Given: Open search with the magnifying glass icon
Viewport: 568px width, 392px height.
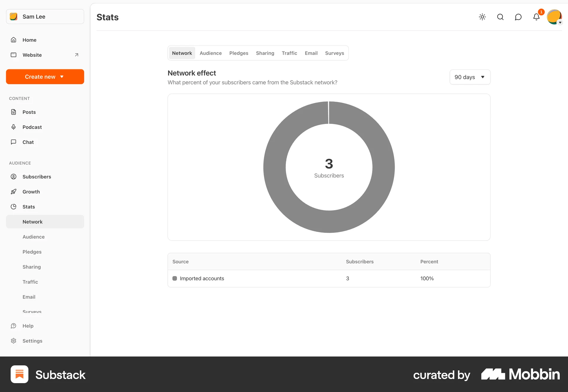Looking at the screenshot, I should [x=500, y=17].
